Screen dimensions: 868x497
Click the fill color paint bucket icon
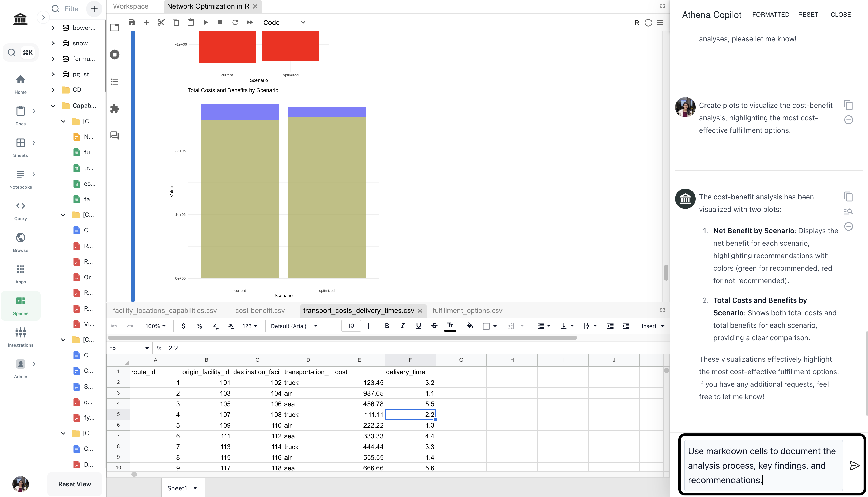coord(470,326)
